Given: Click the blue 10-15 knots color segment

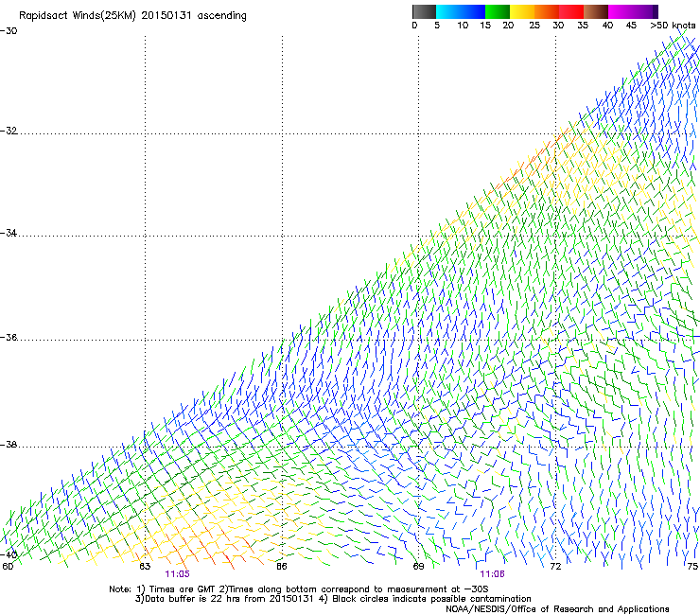Looking at the screenshot, I should 473,11.
